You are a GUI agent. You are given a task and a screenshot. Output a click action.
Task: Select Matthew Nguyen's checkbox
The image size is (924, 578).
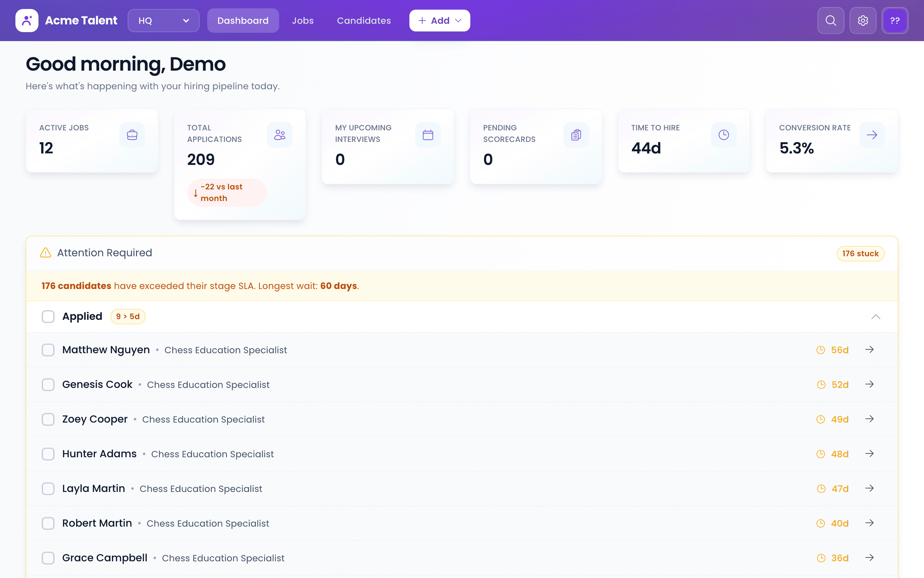[48, 350]
